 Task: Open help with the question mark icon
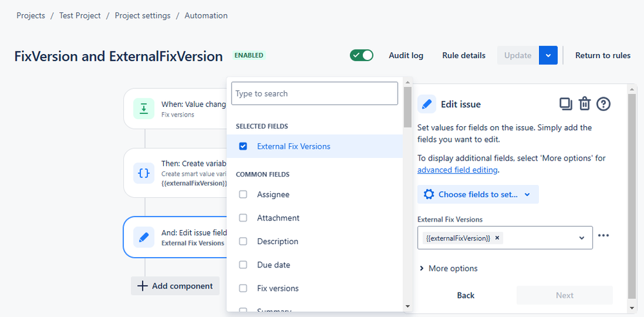click(603, 104)
